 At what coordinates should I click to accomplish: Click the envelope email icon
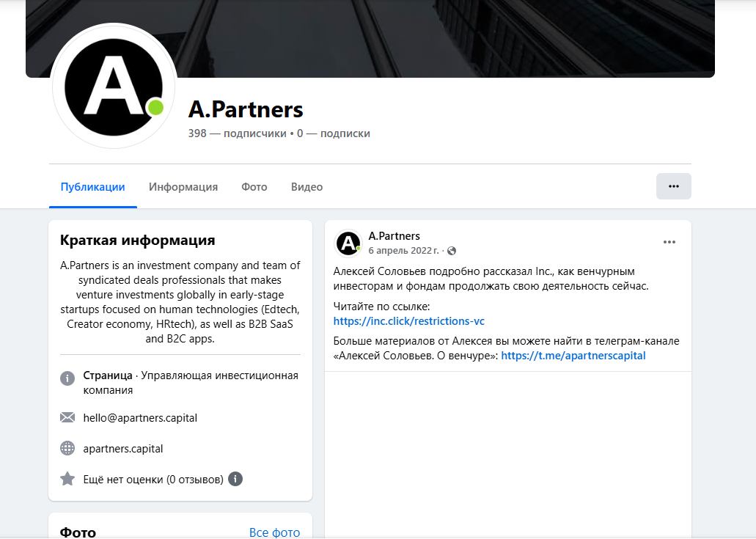point(67,417)
